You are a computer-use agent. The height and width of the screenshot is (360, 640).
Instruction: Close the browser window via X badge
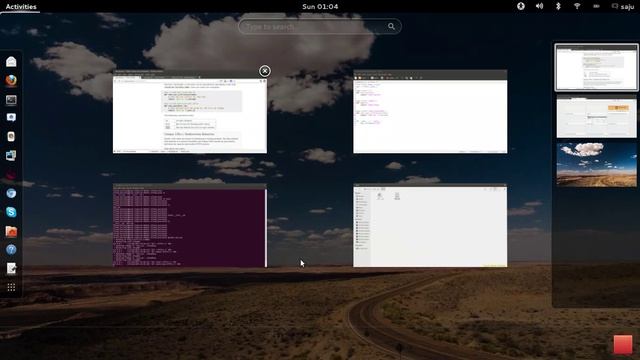pyautogui.click(x=264, y=71)
